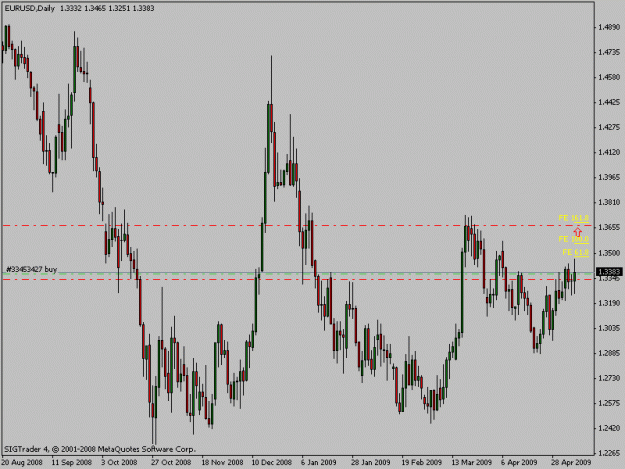Image resolution: width=625 pixels, height=469 pixels.
Task: Click the 1.4275 price axis label
Action: click(x=609, y=127)
